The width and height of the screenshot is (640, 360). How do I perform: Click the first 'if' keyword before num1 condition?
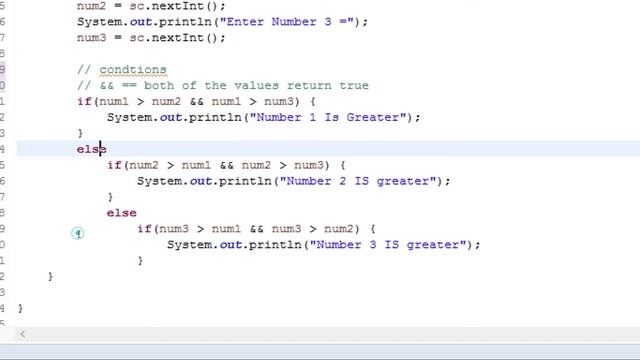(x=84, y=101)
